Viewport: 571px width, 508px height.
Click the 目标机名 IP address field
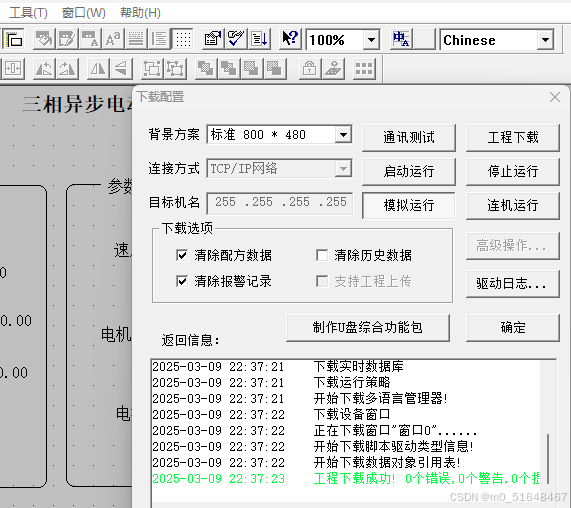click(280, 203)
